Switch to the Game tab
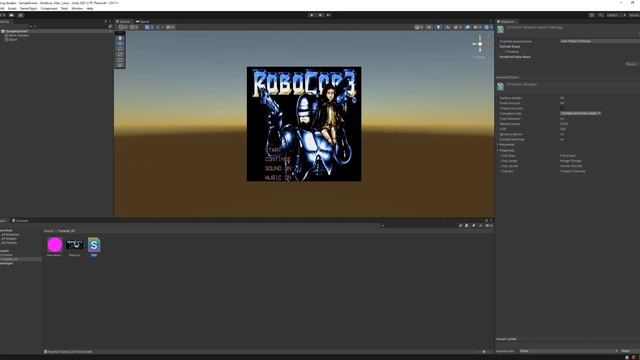The width and height of the screenshot is (640, 360). [143, 22]
